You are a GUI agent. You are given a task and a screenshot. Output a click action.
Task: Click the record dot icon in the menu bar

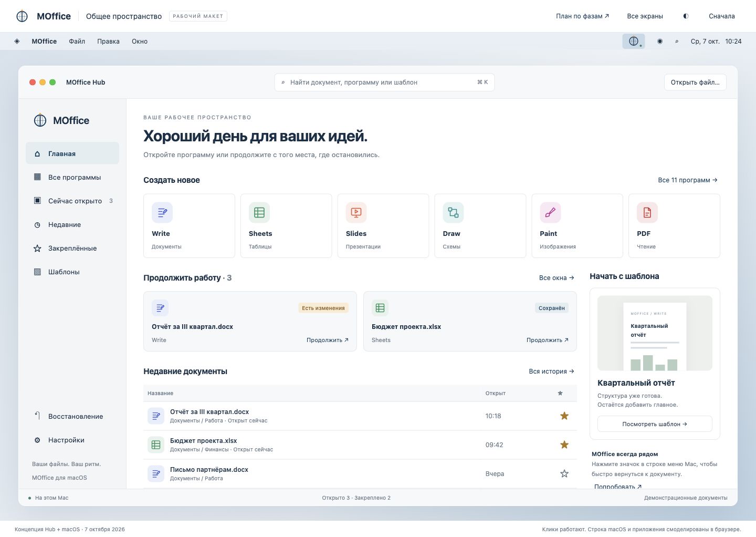coord(660,41)
